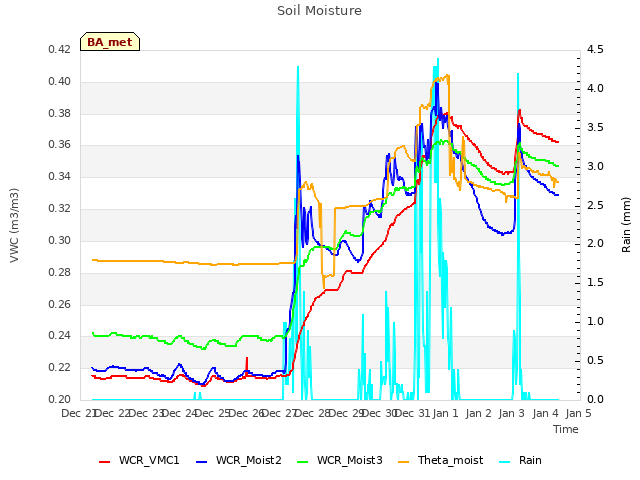Click the WCR_VMC1 legend entry
This screenshot has height=480, width=640.
tap(139, 460)
